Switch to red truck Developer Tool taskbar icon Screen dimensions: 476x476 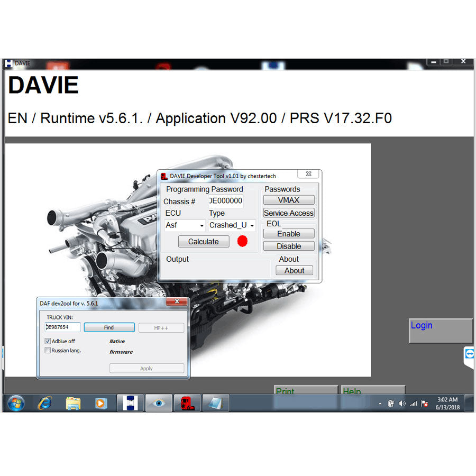click(187, 403)
